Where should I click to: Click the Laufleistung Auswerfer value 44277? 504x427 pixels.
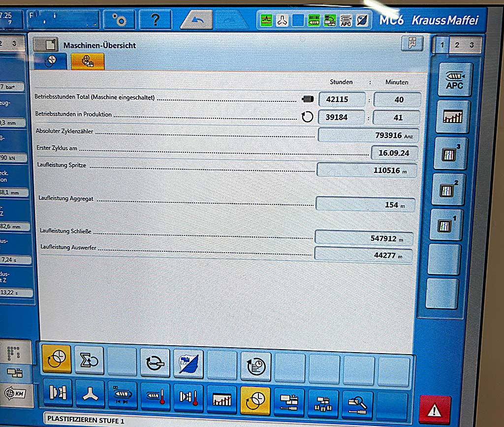click(x=363, y=255)
